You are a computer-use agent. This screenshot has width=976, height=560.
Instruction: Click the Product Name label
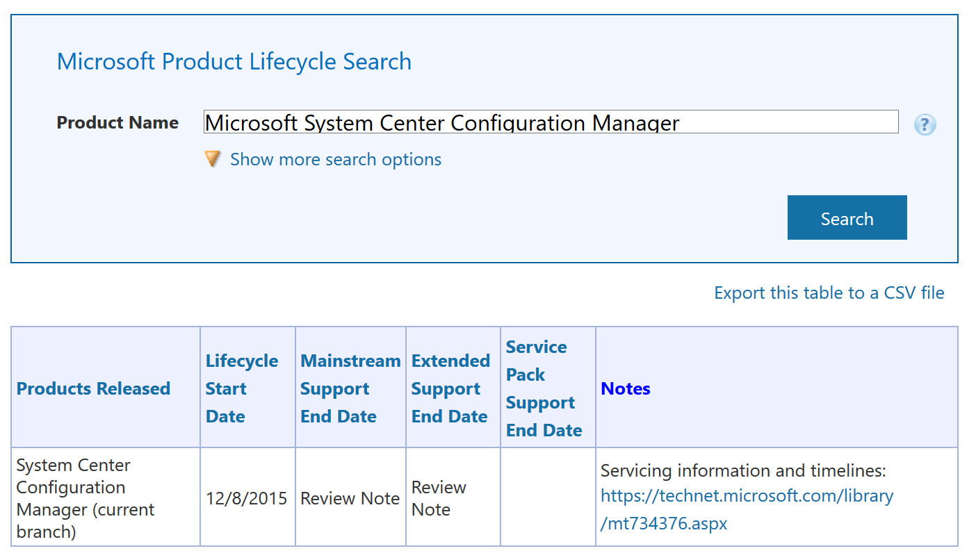coord(117,123)
